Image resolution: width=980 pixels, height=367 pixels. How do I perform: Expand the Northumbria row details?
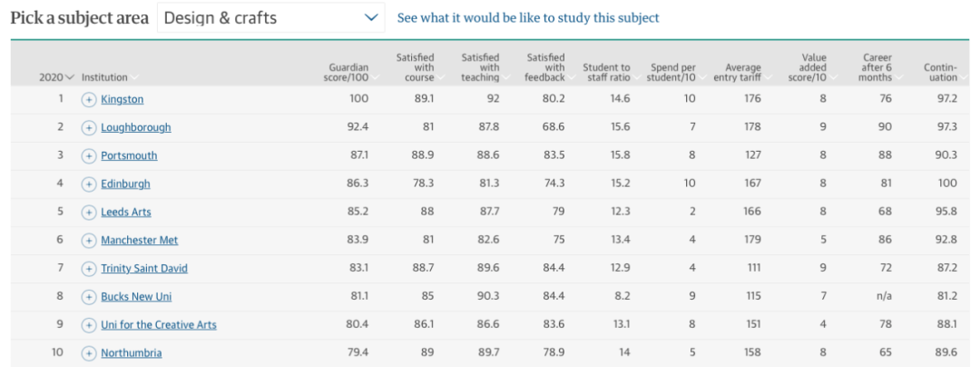pyautogui.click(x=89, y=353)
